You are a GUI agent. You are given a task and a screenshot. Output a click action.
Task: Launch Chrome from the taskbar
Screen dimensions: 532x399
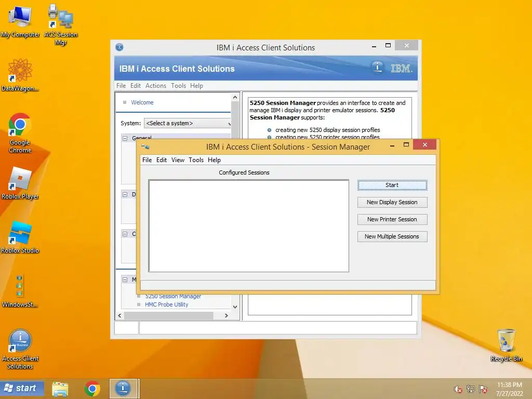pyautogui.click(x=92, y=389)
